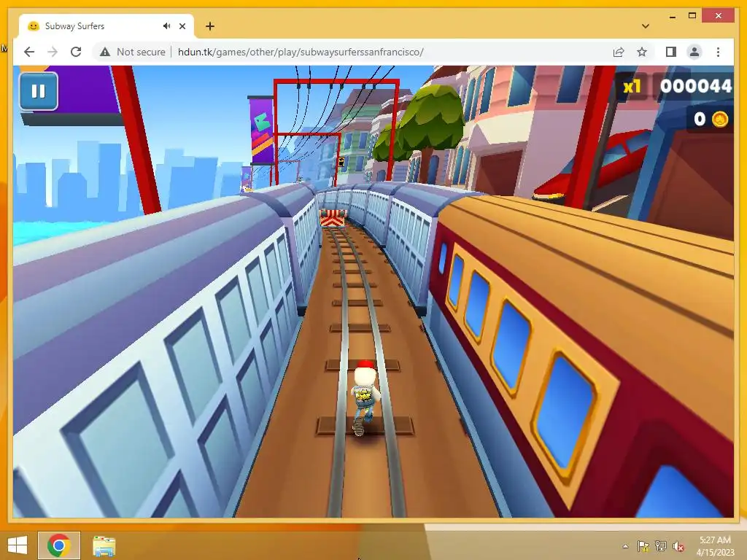Click the forward navigation arrow
Image resolution: width=747 pixels, height=560 pixels.
[53, 52]
